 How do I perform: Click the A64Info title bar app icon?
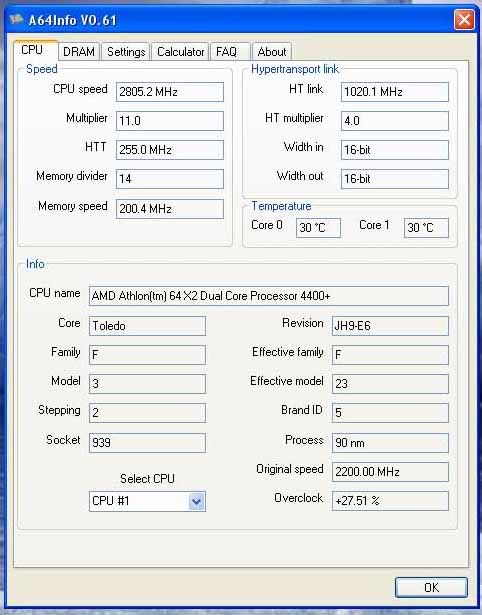(16, 19)
